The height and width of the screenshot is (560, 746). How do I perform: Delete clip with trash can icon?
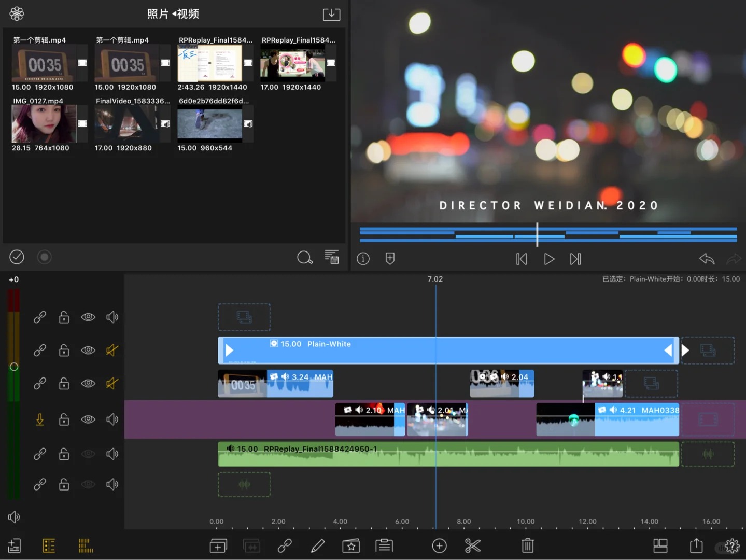coord(527,545)
